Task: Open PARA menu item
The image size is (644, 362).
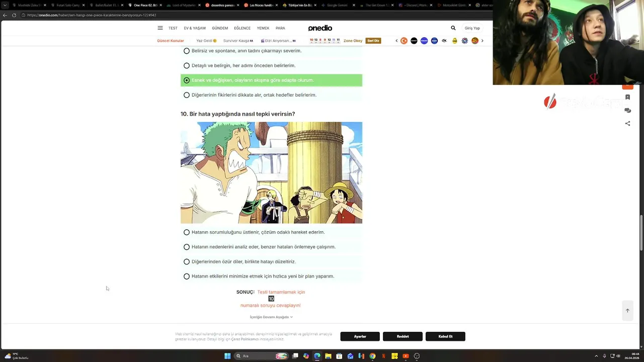Action: (x=280, y=28)
